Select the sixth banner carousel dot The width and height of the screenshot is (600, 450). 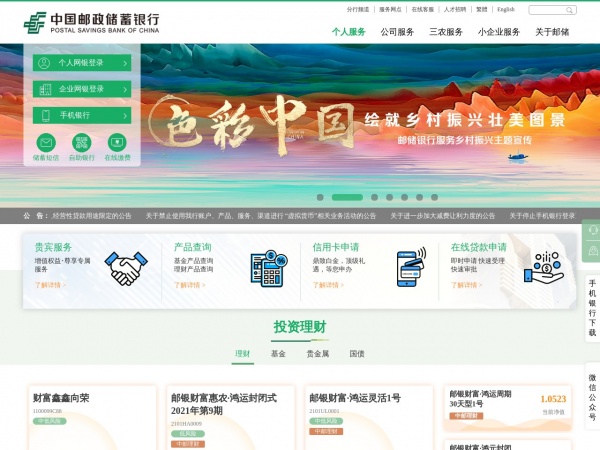coord(419,197)
